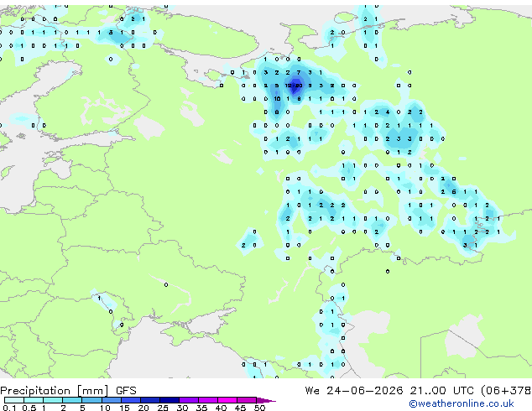Choose the 15–20 mm legend swatch
This screenshot has width=532, height=411.
(x=130, y=400)
